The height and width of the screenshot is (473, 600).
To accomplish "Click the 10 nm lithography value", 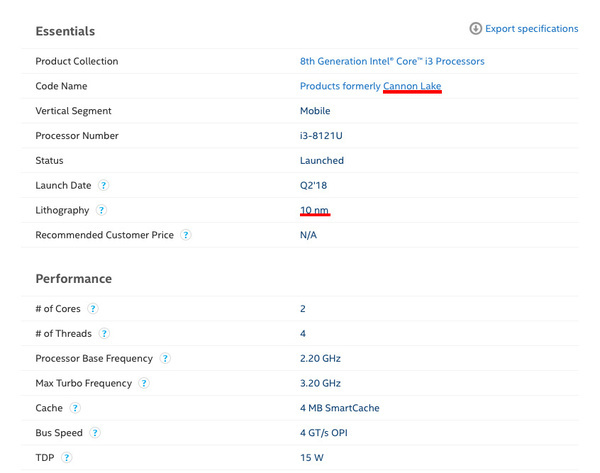I will coord(315,210).
